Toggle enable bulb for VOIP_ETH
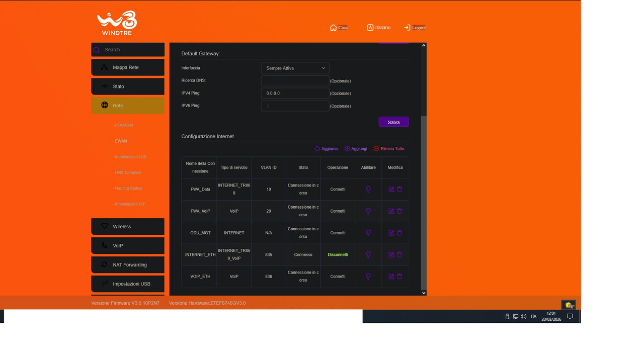The height and width of the screenshot is (362, 644). click(368, 277)
